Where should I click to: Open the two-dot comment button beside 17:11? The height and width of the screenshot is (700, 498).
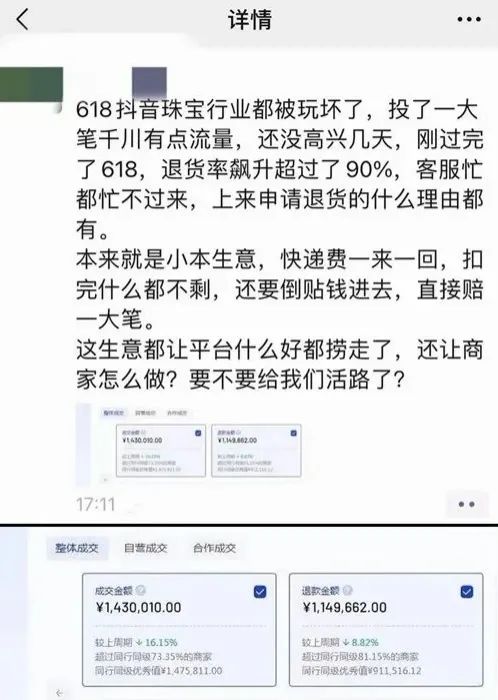466,504
